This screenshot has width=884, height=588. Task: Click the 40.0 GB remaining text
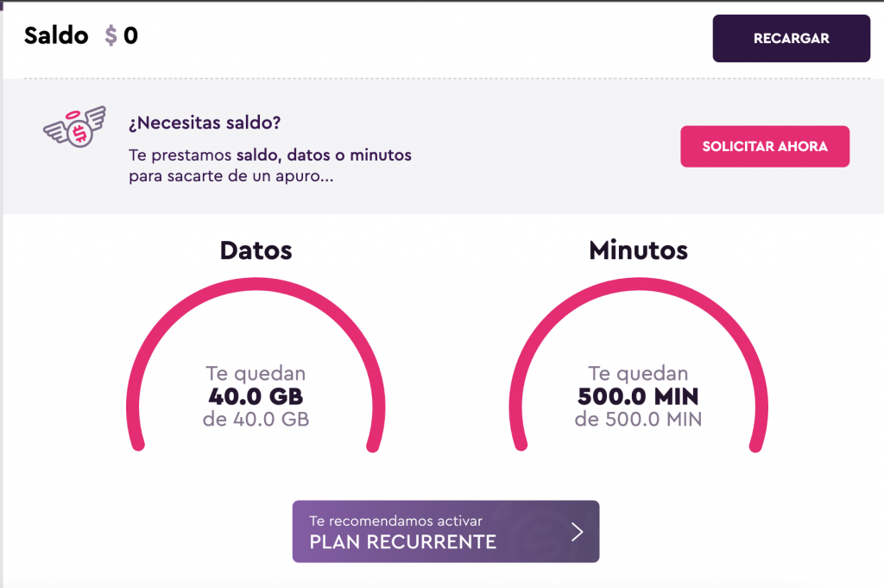(256, 397)
